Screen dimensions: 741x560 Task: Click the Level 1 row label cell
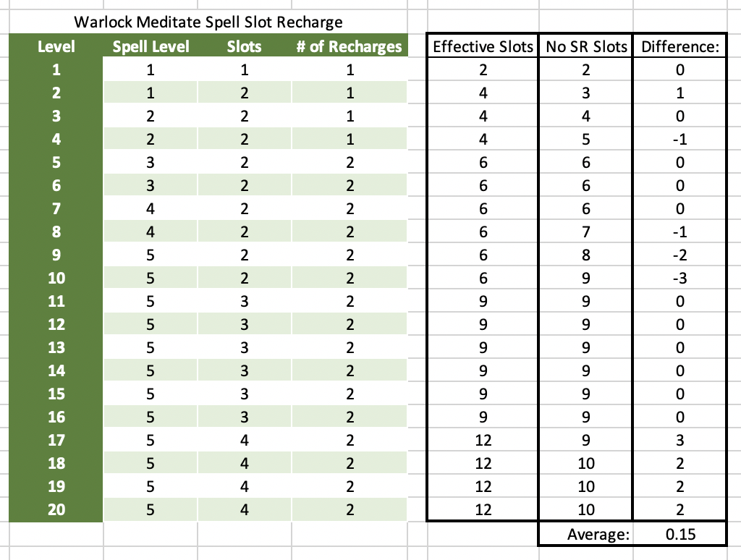tap(56, 70)
